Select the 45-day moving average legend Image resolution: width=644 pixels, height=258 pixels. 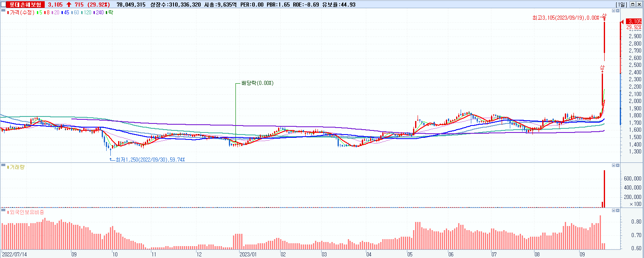click(66, 13)
